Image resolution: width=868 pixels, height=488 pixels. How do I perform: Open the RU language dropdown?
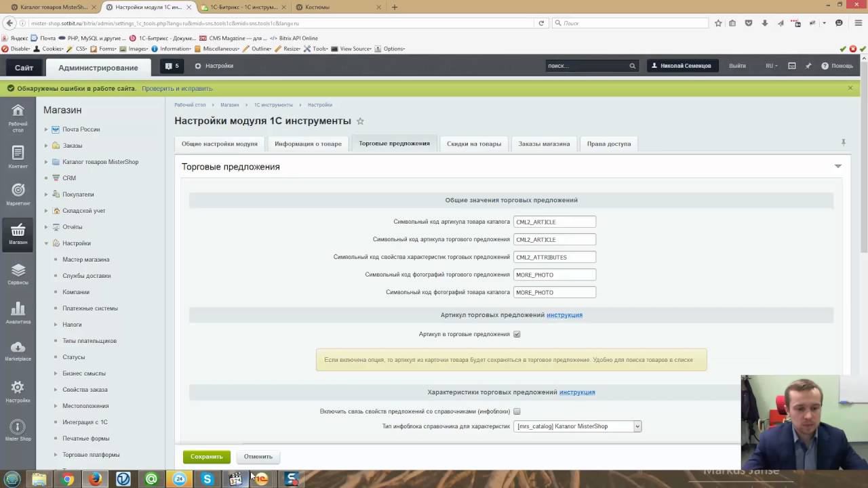(772, 66)
